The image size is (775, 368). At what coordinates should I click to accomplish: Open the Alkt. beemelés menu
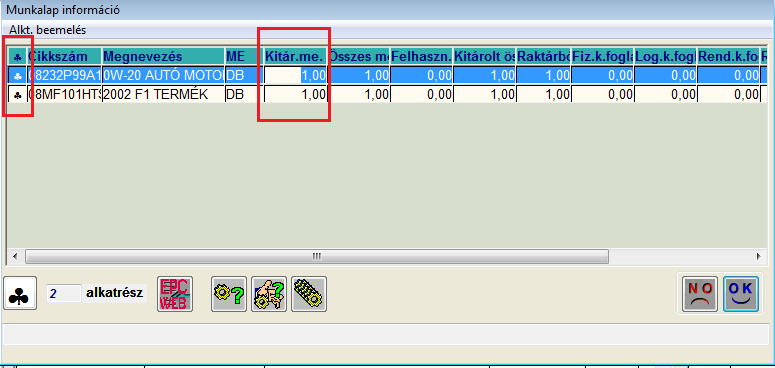point(47,30)
